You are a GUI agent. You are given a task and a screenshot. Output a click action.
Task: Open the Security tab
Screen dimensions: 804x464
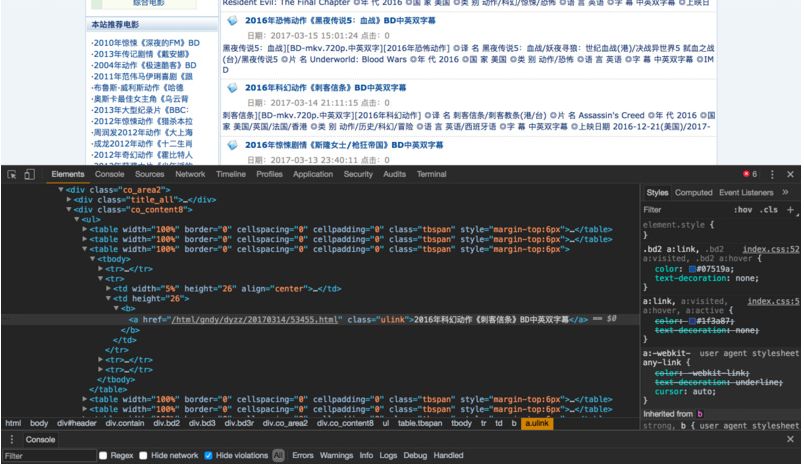point(358,174)
